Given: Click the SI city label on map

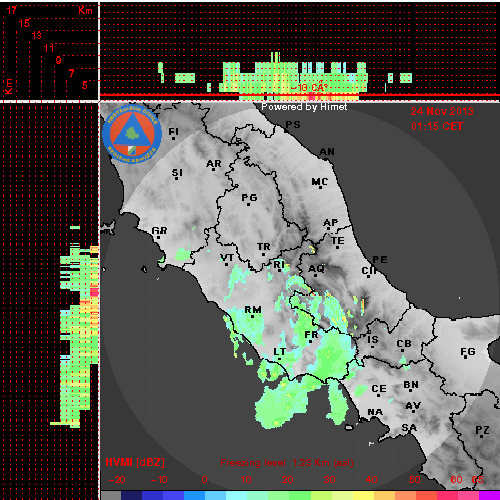Looking at the screenshot, I should 177,173.
